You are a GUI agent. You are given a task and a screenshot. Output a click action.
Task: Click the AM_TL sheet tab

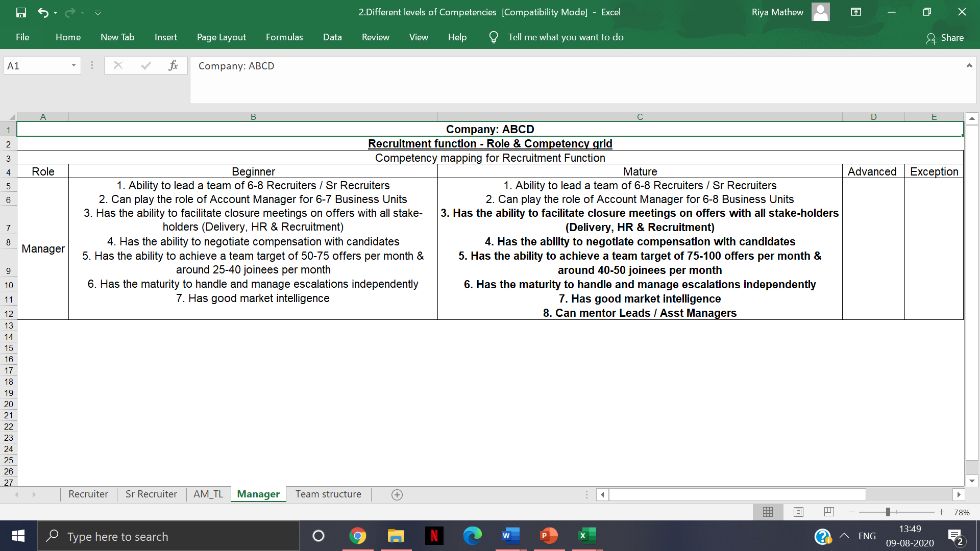pyautogui.click(x=207, y=494)
